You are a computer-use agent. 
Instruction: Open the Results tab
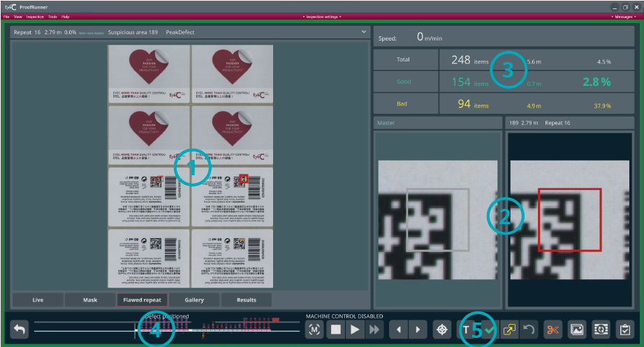click(x=247, y=300)
